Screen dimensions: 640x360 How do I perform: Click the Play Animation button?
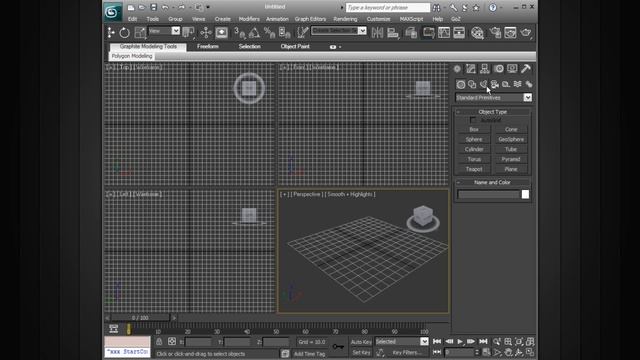coord(460,341)
